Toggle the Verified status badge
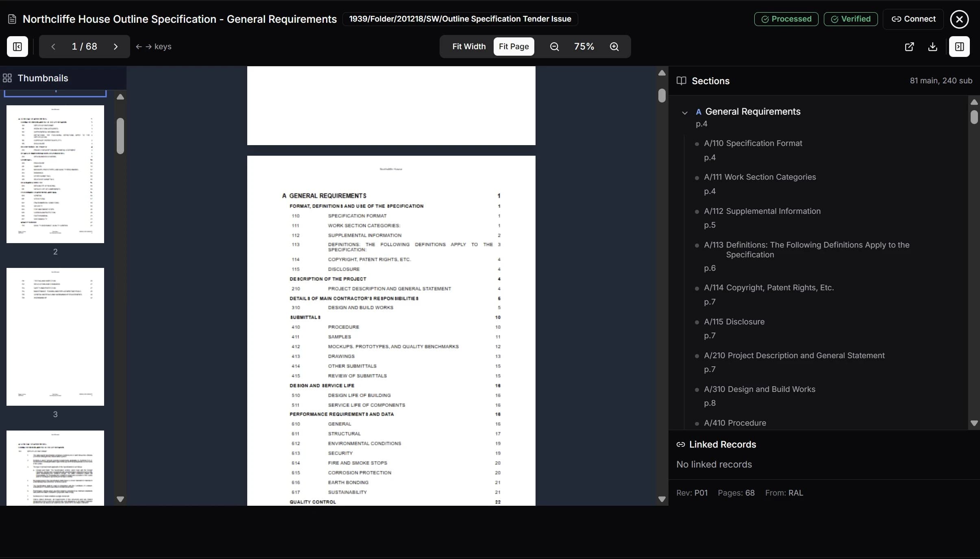 pyautogui.click(x=851, y=19)
